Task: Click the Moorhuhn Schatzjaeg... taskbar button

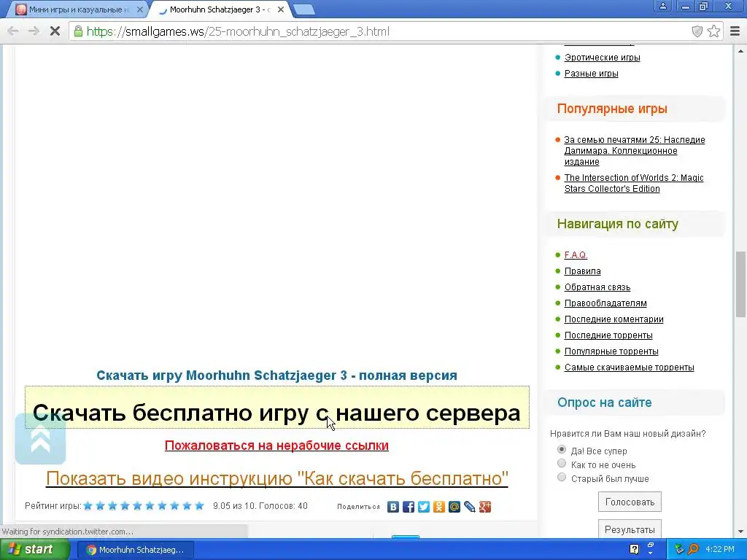Action: [x=135, y=550]
